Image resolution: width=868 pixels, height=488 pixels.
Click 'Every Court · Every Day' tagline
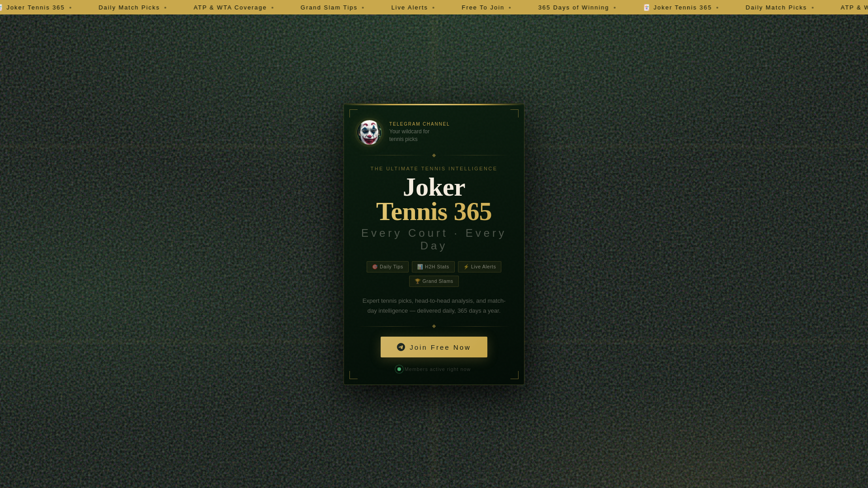(434, 239)
